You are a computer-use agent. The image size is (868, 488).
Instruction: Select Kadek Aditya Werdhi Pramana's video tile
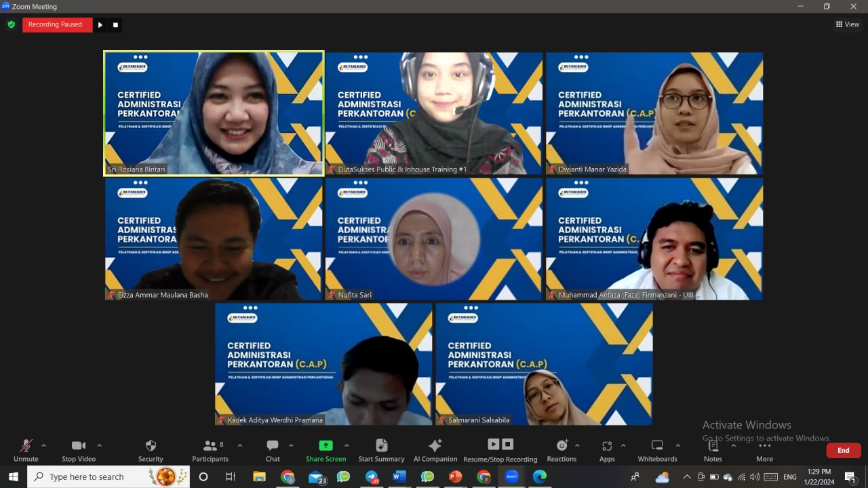323,364
